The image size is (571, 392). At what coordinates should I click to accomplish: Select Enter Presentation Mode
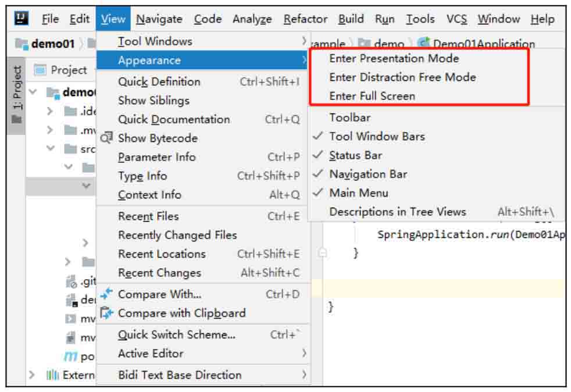394,58
